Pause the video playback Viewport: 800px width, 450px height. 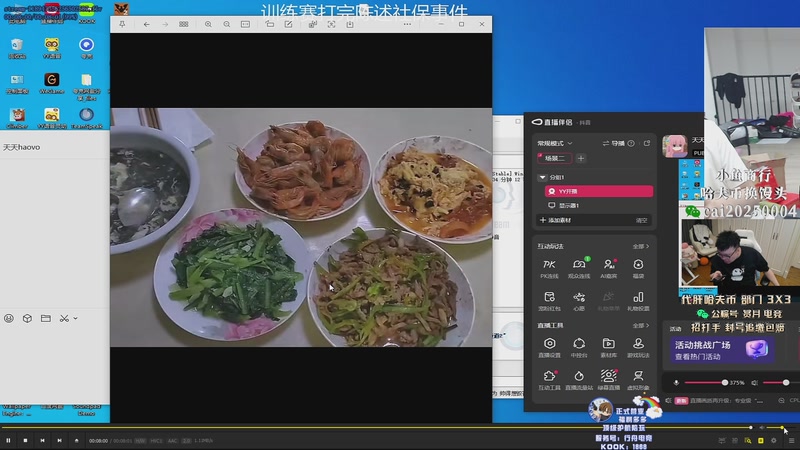pos(8,440)
